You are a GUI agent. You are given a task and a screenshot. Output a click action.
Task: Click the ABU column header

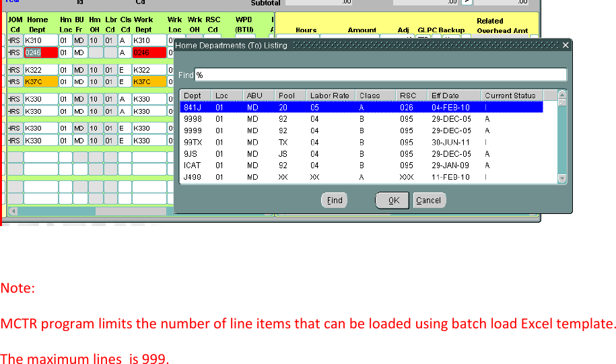click(x=259, y=96)
